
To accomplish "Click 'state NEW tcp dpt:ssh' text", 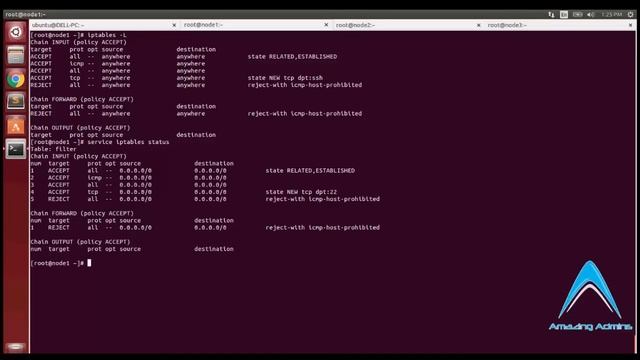I will pos(285,78).
